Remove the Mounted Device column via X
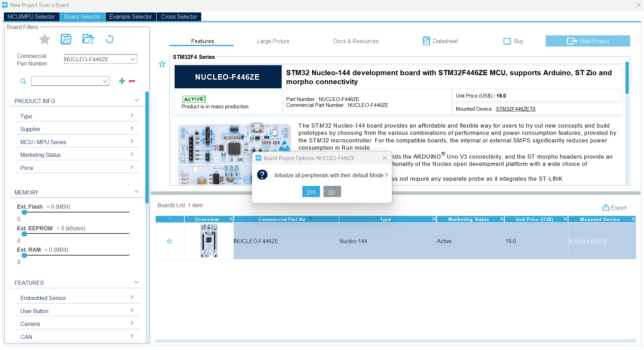Viewport: 644px width, 350px height. click(633, 219)
